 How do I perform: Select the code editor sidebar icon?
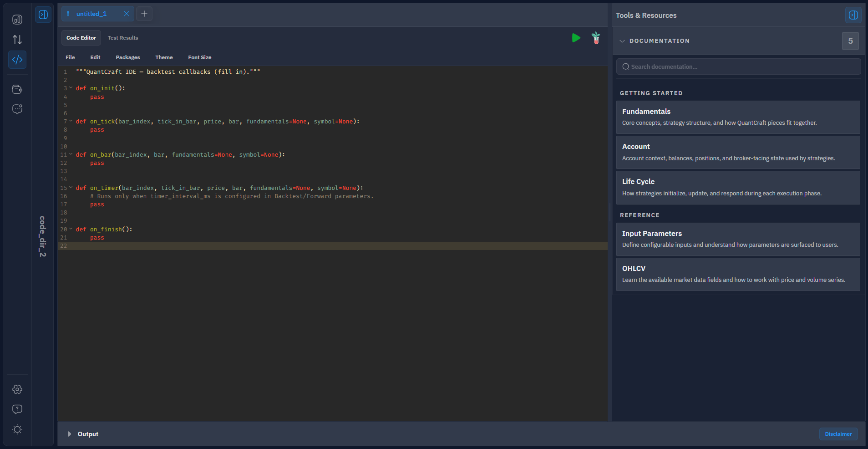coord(17,60)
